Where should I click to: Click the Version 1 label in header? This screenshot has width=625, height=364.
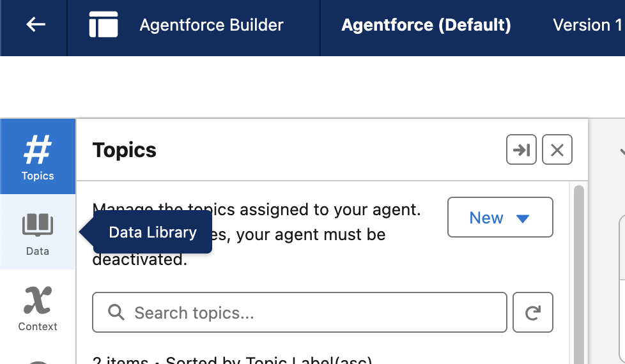587,25
